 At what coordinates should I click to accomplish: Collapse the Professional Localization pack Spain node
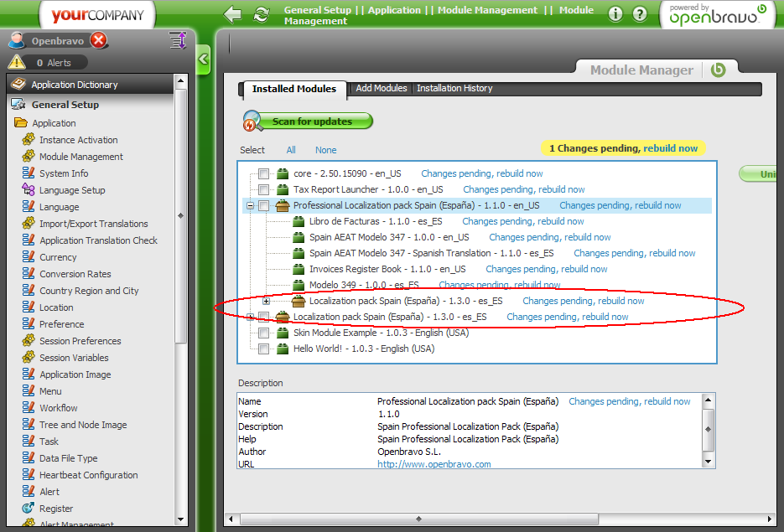pos(250,206)
